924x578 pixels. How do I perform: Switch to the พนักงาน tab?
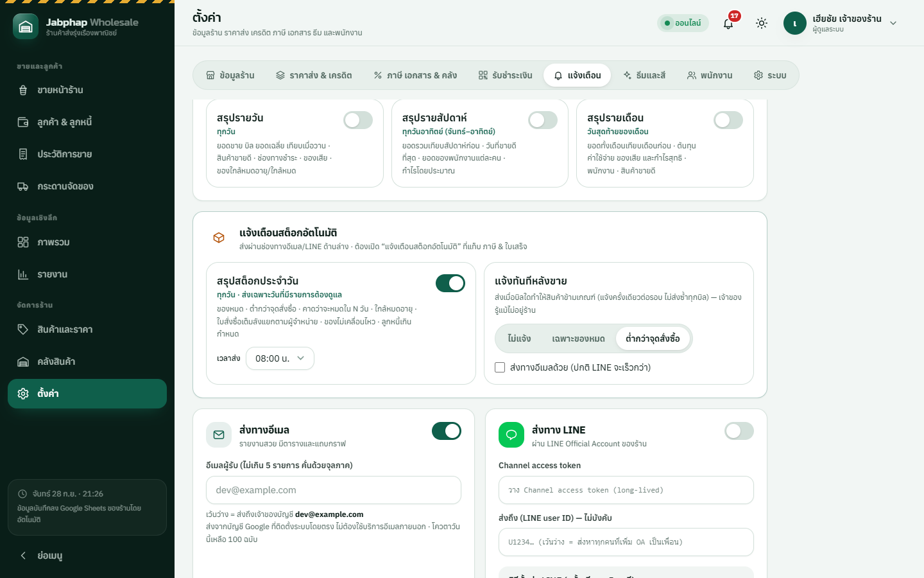710,75
